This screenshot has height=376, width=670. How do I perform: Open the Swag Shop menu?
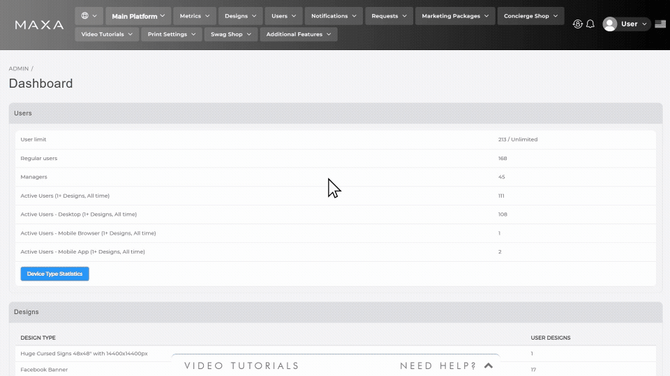(x=231, y=34)
